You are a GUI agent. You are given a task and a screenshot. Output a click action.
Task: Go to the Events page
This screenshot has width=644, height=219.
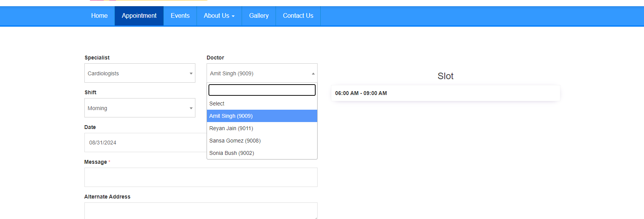coord(180,16)
